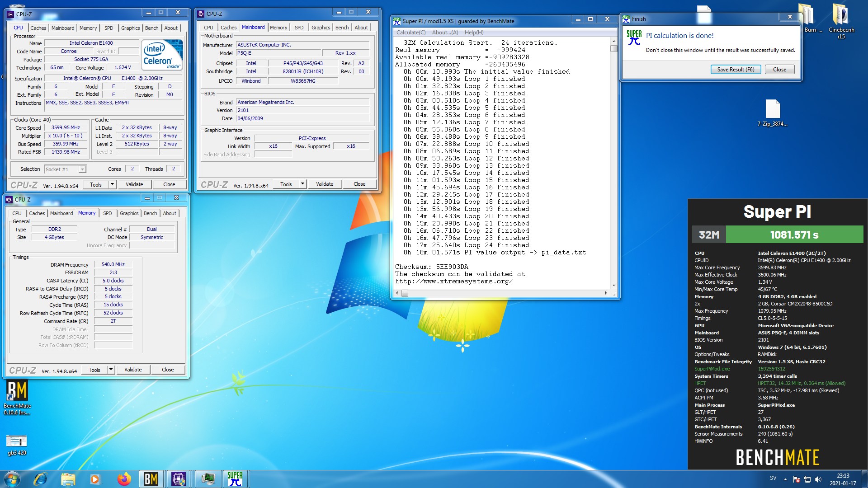Viewport: 868px width, 488px height.
Task: Click Super PI horizontal scrollbar right arrow
Action: pos(606,293)
